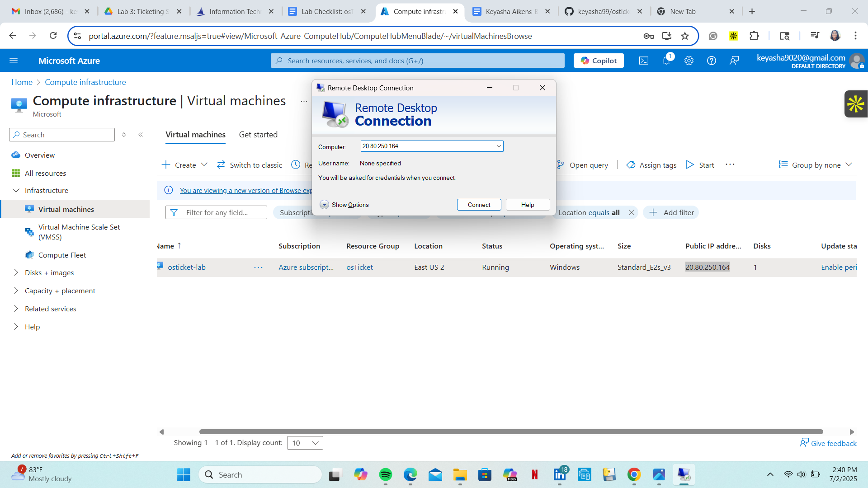Open Azure help question mark icon
Viewport: 868px width, 488px height.
coord(712,61)
